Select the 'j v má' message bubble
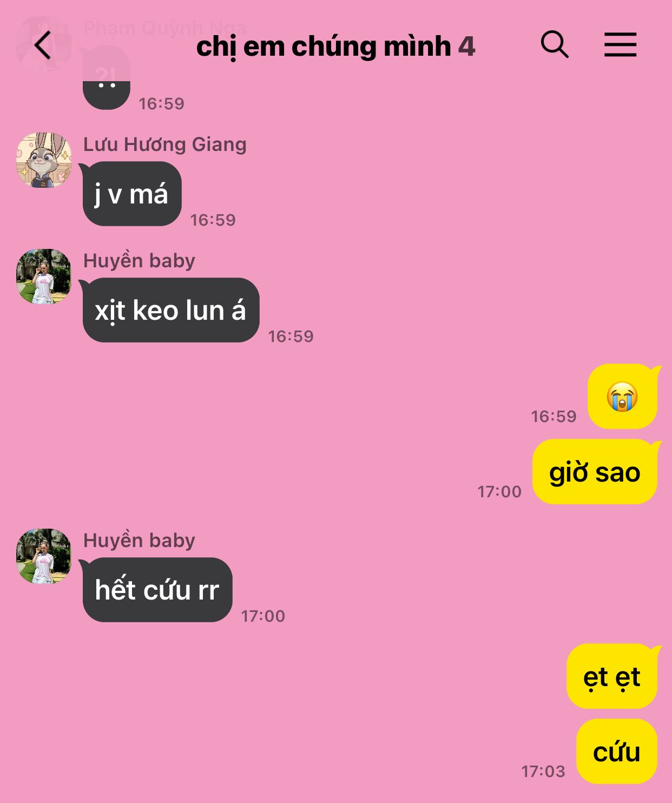Image resolution: width=672 pixels, height=803 pixels. point(131,194)
